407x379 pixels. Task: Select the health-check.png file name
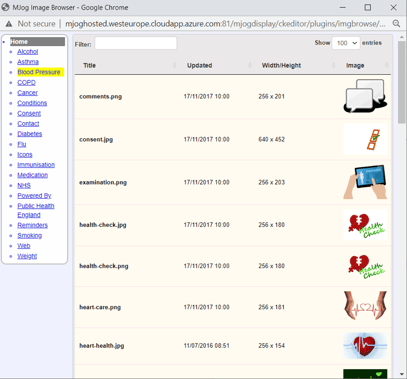[x=104, y=266]
